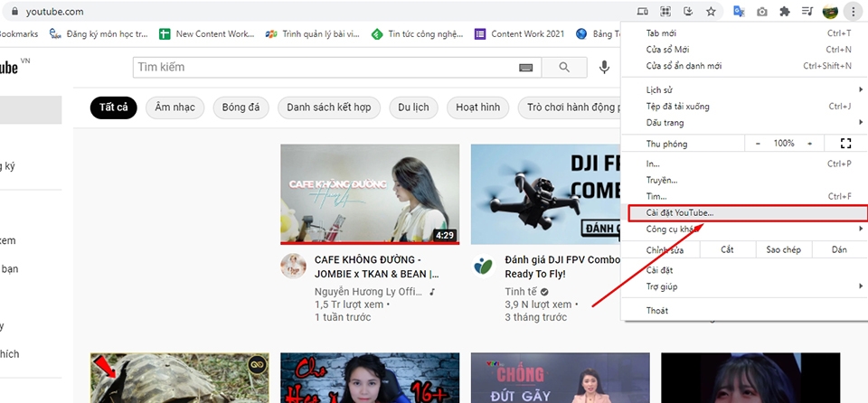Viewport: 868px width, 403px height.
Task: Open the on-screen keyboard icon in search box
Action: [x=526, y=68]
